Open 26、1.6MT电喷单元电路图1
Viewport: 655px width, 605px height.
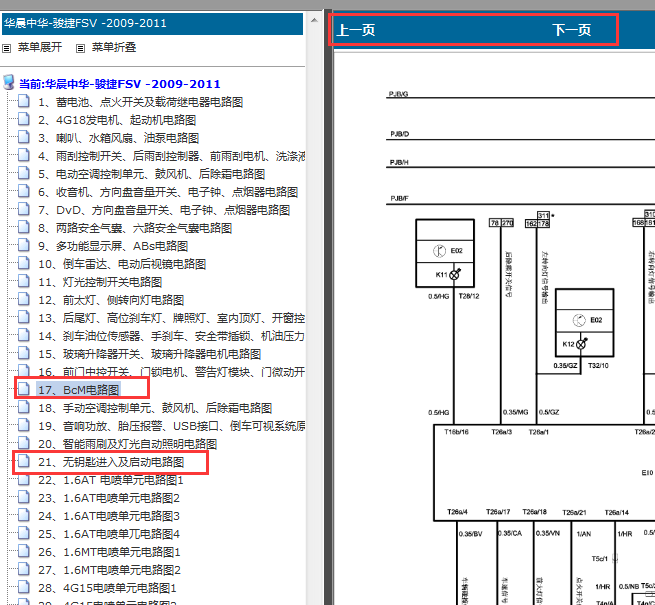pyautogui.click(x=109, y=552)
